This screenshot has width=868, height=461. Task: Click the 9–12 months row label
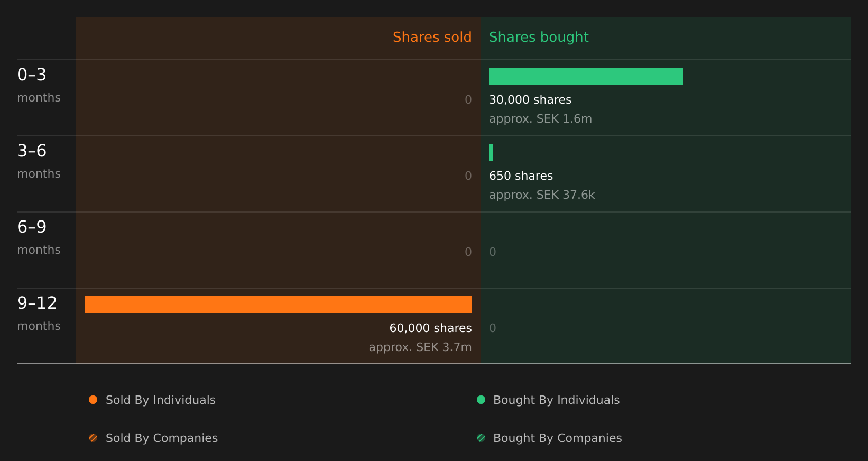coord(39,314)
